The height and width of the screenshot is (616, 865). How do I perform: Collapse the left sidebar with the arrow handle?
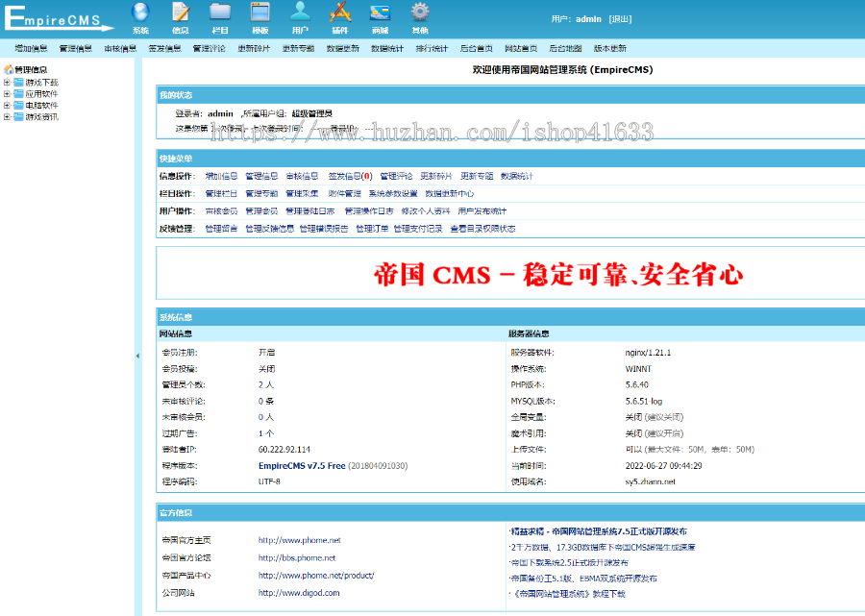(137, 356)
